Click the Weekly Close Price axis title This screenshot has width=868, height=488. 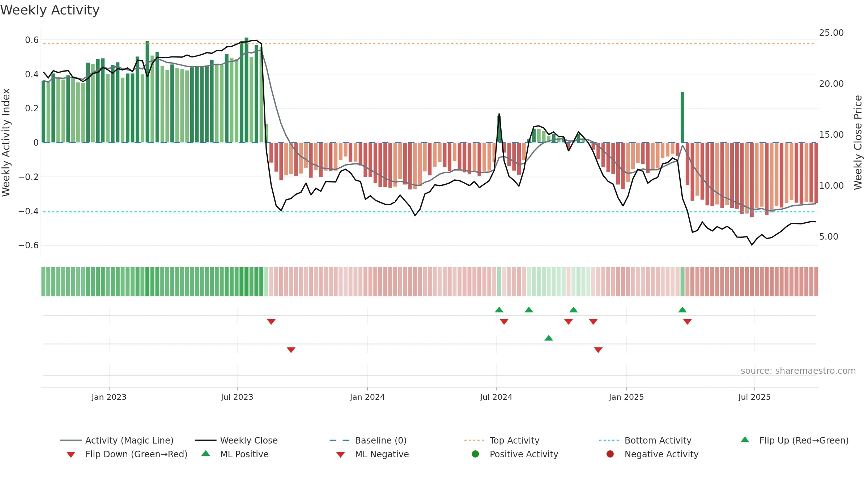tap(858, 142)
